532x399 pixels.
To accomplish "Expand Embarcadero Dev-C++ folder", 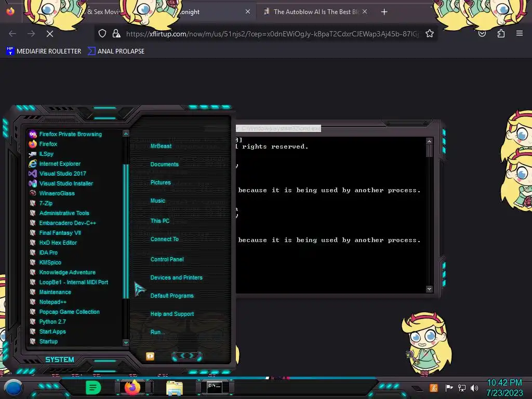I will [x=63, y=223].
